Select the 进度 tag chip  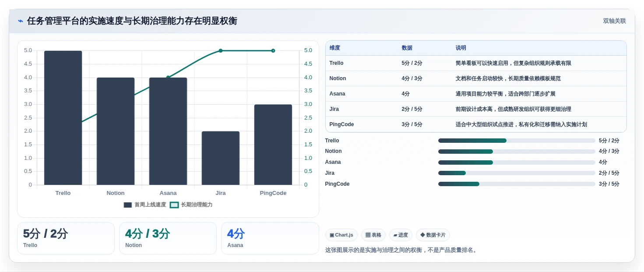coord(401,235)
